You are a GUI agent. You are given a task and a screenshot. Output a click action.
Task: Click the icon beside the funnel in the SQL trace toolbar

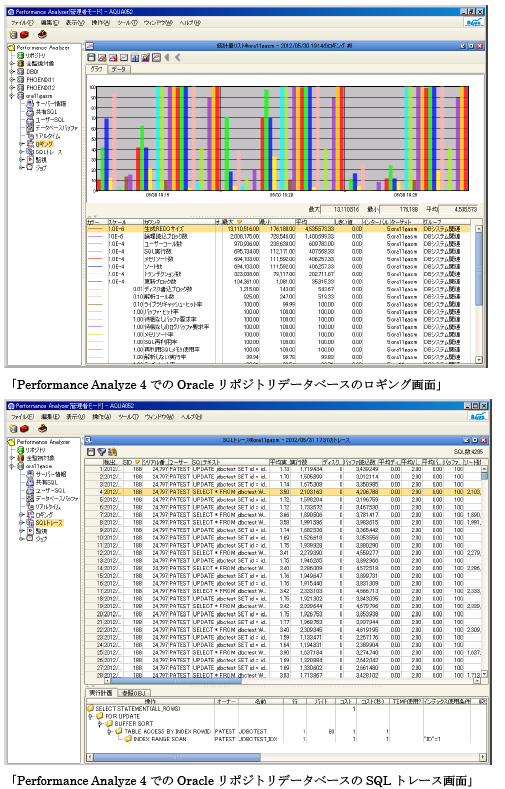(x=112, y=452)
